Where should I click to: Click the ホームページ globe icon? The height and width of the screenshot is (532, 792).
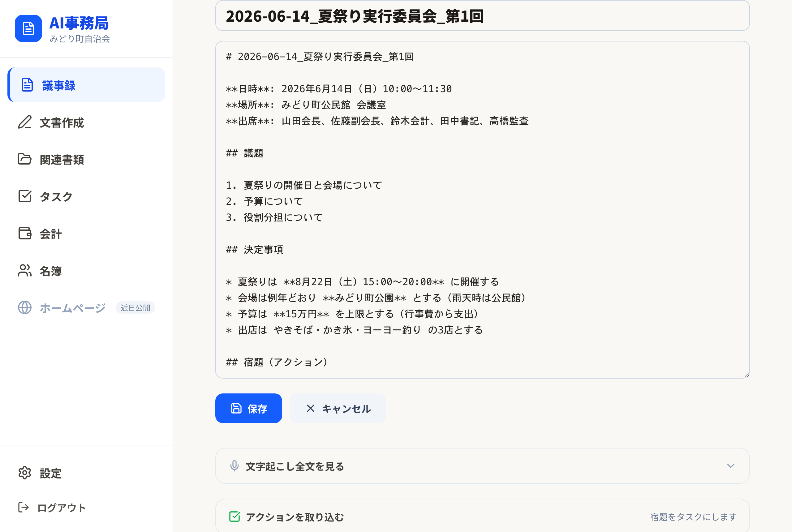point(25,307)
